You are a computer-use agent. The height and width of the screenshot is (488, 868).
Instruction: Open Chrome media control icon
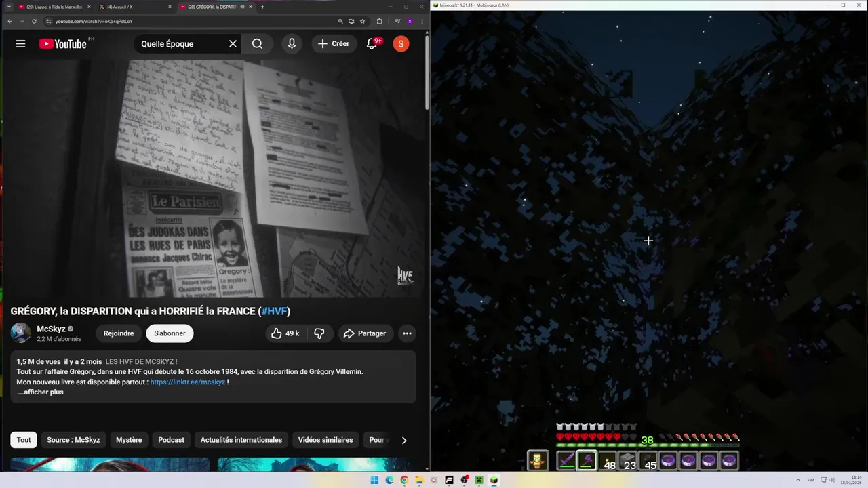(397, 21)
